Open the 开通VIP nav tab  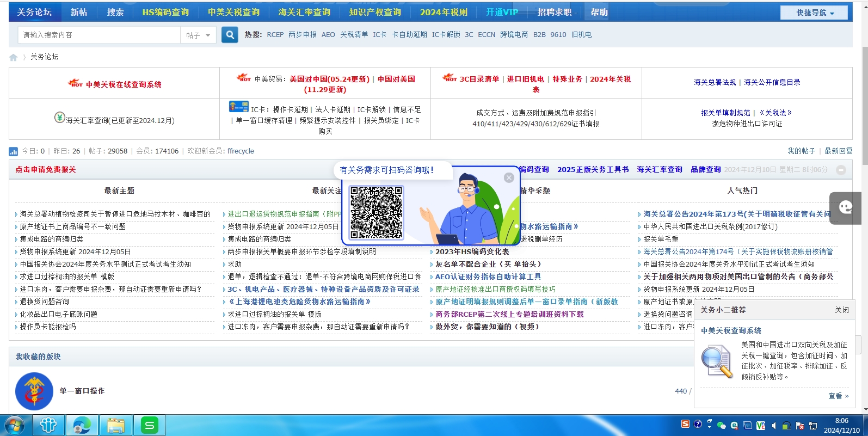[x=502, y=12]
